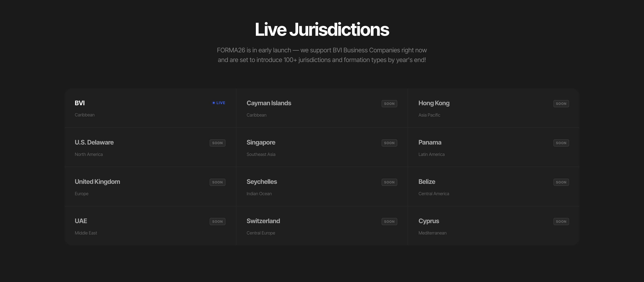Click the SOON badge for Cayman Islands
The height and width of the screenshot is (282, 644).
tap(389, 104)
